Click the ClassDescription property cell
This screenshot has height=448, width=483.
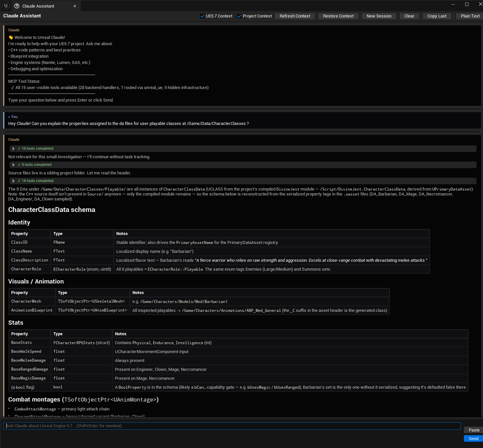(x=30, y=260)
